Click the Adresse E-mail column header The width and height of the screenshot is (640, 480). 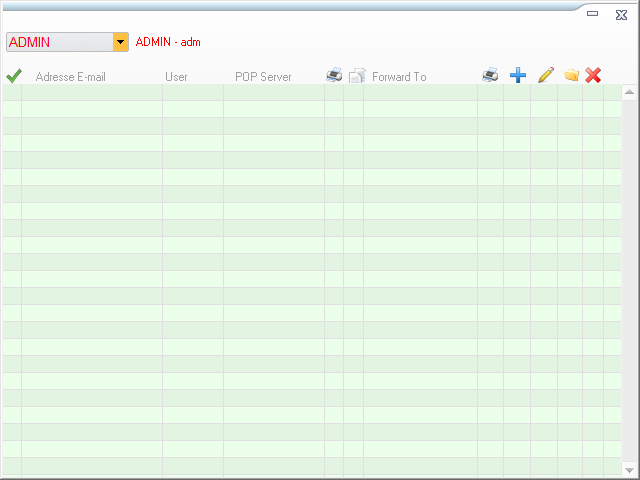(x=70, y=77)
